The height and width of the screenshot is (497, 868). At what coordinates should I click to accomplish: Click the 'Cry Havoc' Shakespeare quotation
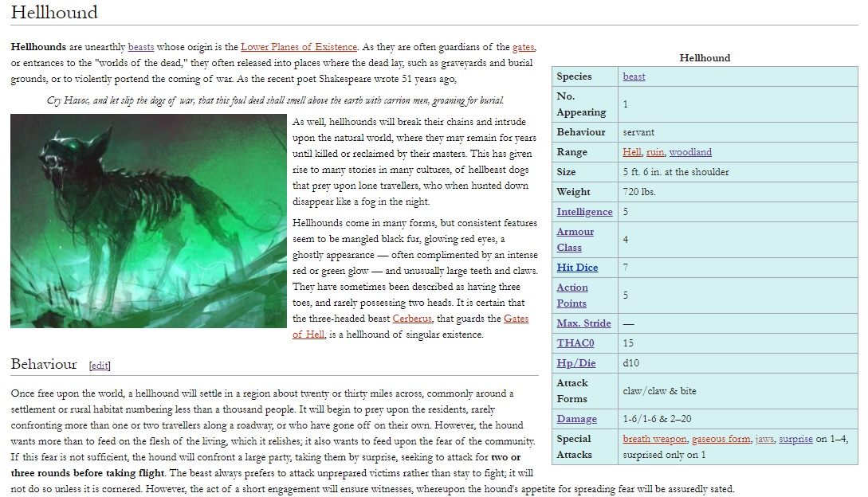[275, 100]
